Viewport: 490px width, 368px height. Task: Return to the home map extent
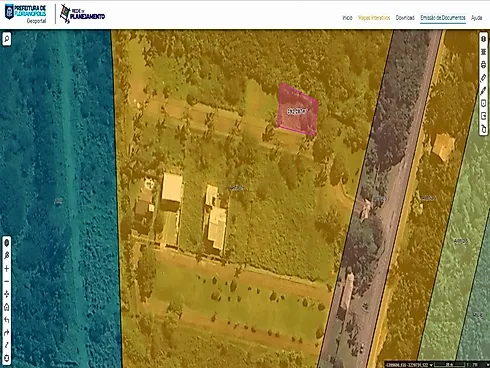pyautogui.click(x=7, y=307)
